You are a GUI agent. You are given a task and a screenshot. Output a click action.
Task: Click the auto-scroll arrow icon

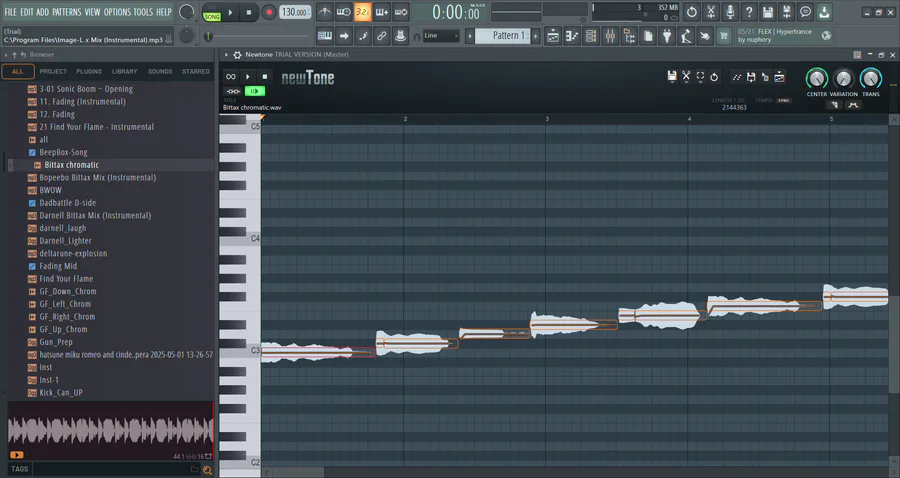343,36
